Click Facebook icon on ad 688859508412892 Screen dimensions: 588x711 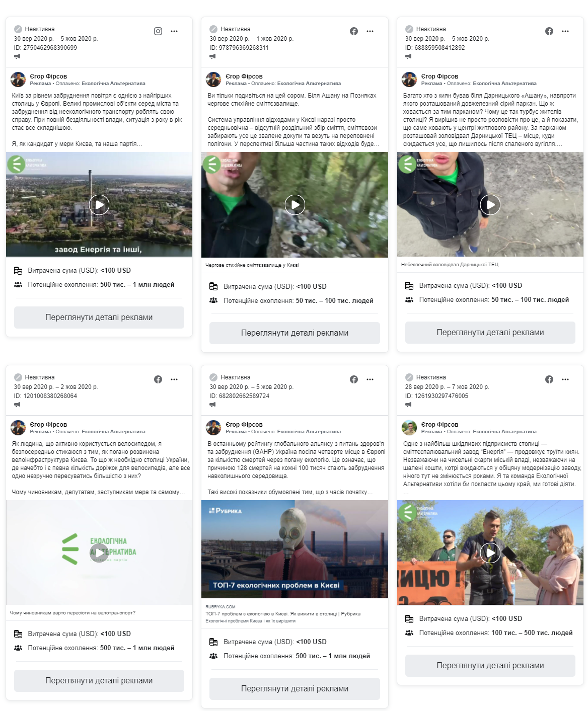coord(549,31)
